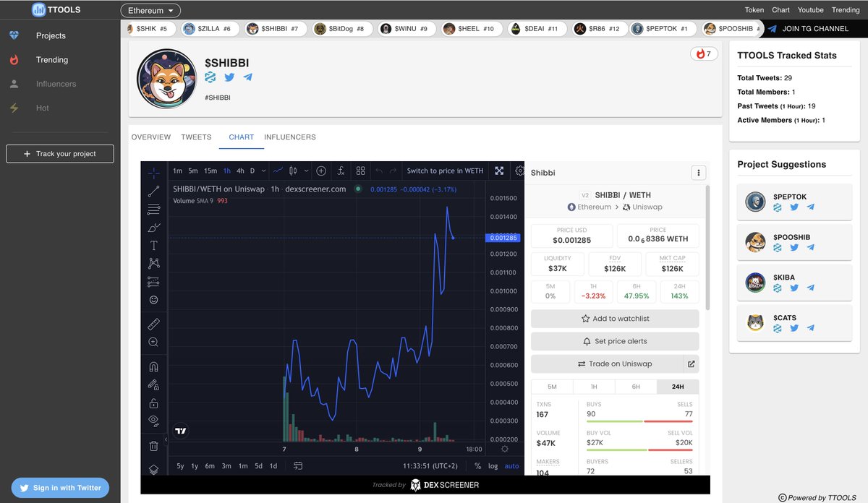Screen dimensions: 868x503
Task: Set chart range to 6m
Action: 210,466
